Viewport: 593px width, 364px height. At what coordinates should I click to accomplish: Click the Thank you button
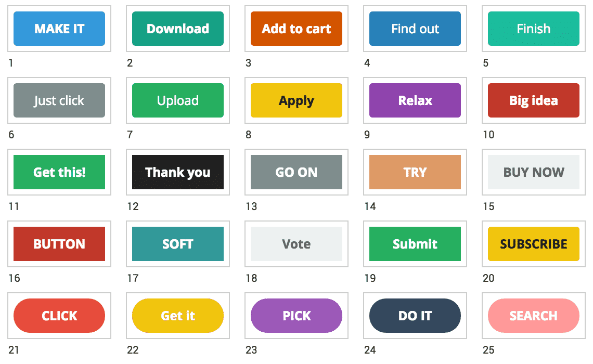[x=178, y=172]
